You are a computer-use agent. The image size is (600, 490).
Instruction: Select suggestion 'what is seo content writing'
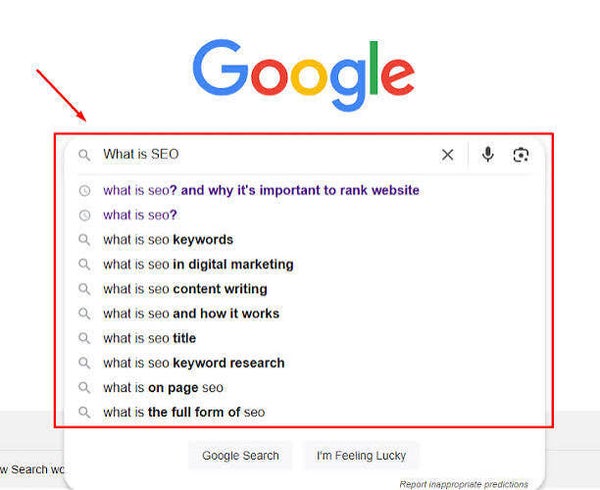(185, 289)
